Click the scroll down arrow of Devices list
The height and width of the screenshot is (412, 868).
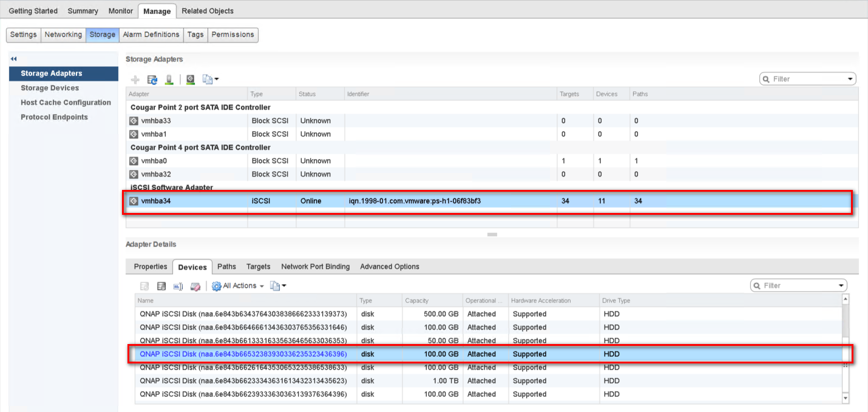coord(846,397)
